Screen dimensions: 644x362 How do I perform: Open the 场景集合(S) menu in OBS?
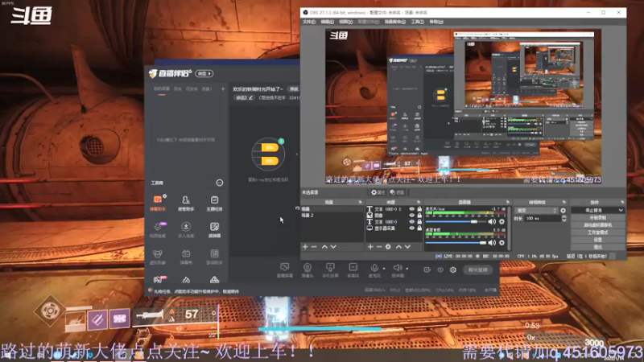[395, 22]
